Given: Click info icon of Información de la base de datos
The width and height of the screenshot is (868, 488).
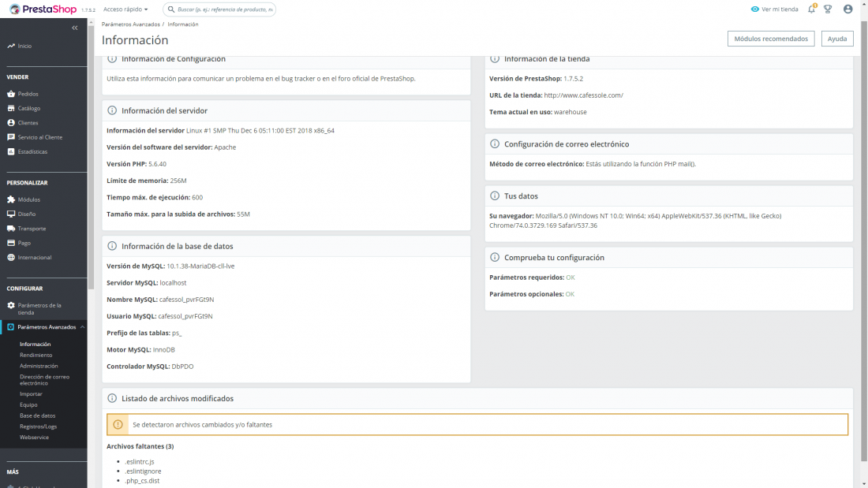Looking at the screenshot, I should pyautogui.click(x=112, y=246).
